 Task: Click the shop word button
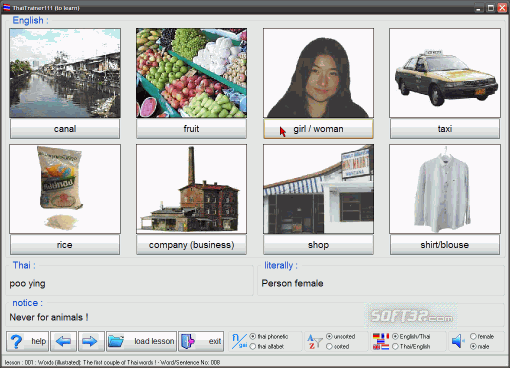[x=318, y=245]
